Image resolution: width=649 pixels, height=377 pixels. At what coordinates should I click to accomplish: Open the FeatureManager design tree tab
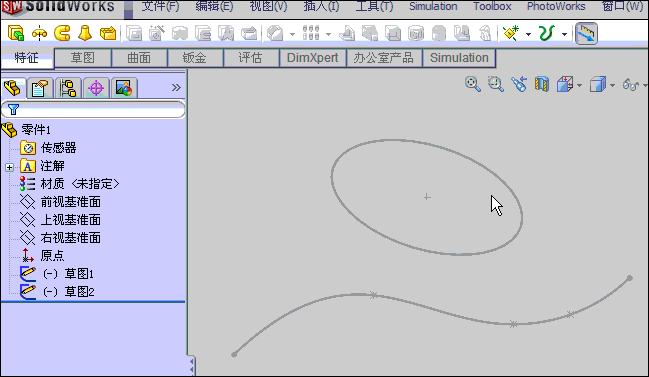13,88
